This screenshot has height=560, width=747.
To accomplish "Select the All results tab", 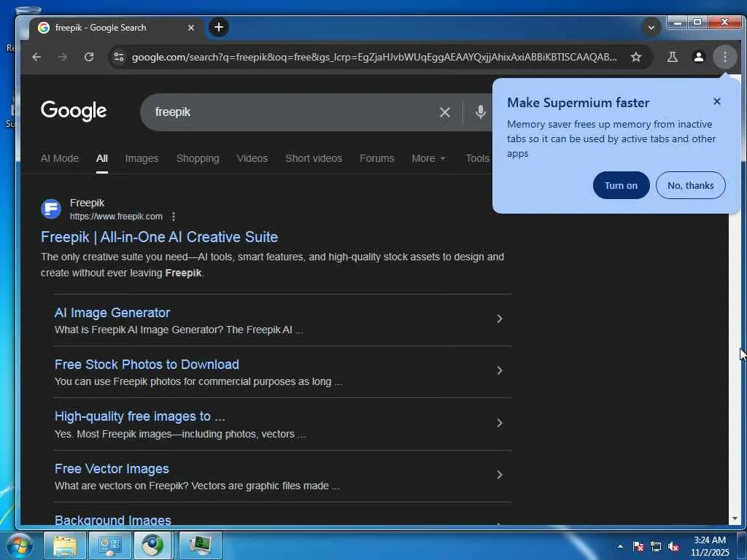I will point(102,158).
